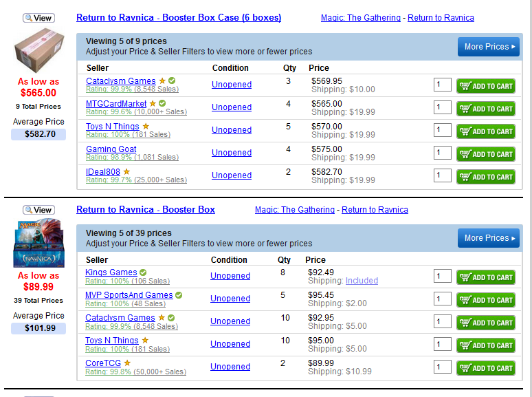Screen dimensions: 532x397
Task: Open Gaming Goat seller link
Action: tap(111, 149)
